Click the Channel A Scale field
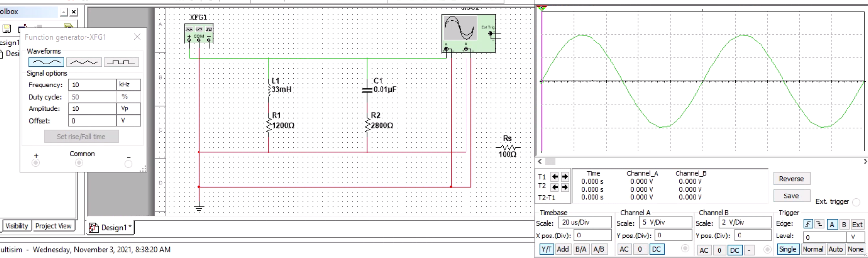868x258 pixels. pyautogui.click(x=665, y=222)
